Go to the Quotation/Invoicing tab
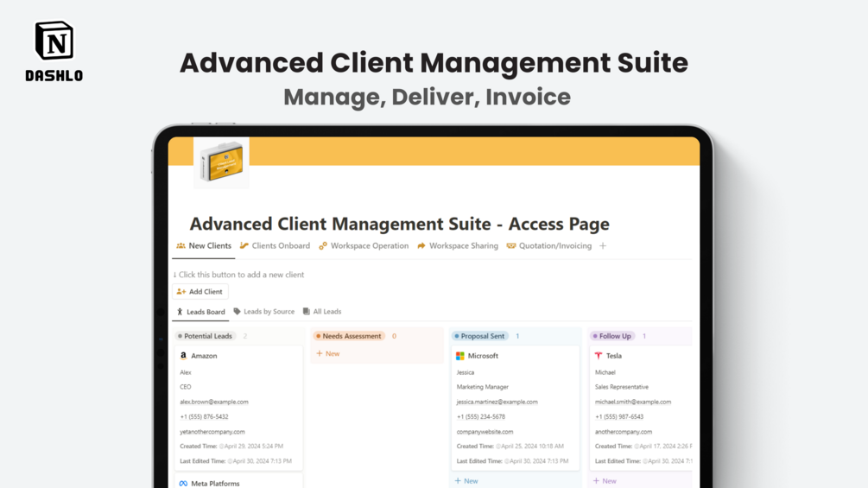Viewport: 868px width, 488px height. coord(549,245)
